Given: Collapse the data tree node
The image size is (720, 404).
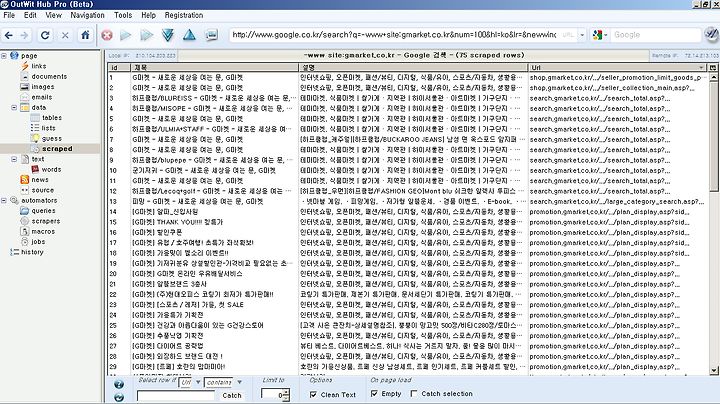Looking at the screenshot, I should pos(14,107).
